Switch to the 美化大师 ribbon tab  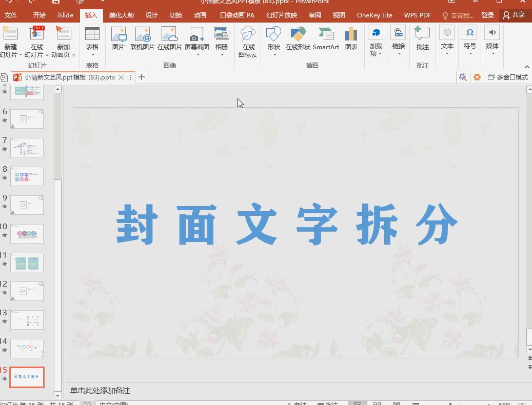123,15
